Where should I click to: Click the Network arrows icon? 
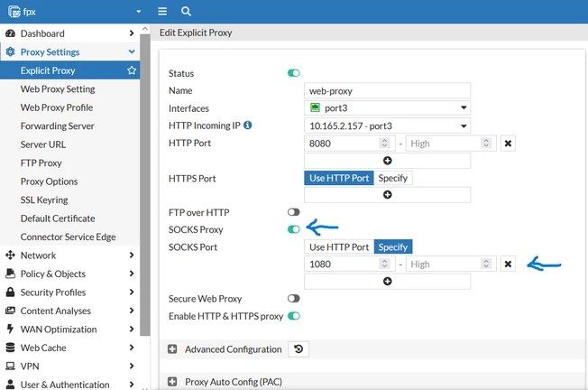(x=11, y=255)
